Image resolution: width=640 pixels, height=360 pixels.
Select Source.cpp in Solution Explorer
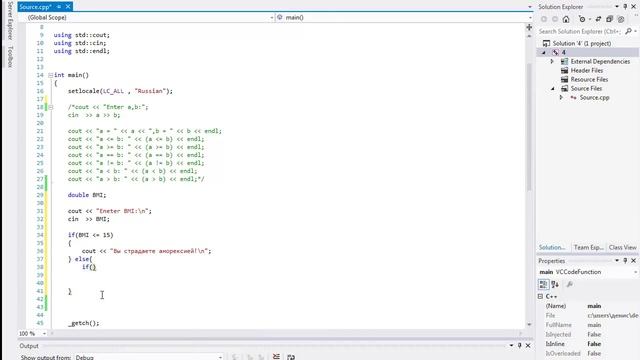point(594,98)
